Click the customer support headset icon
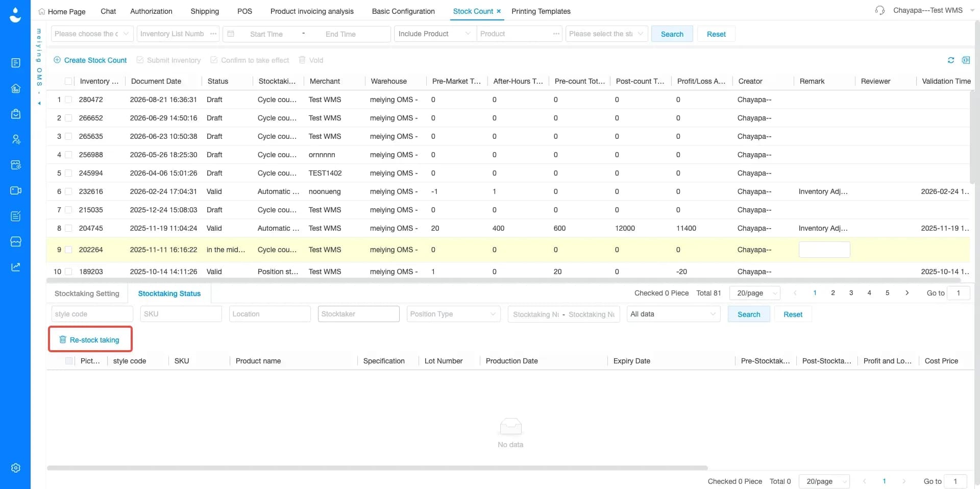This screenshot has height=489, width=980. [879, 10]
